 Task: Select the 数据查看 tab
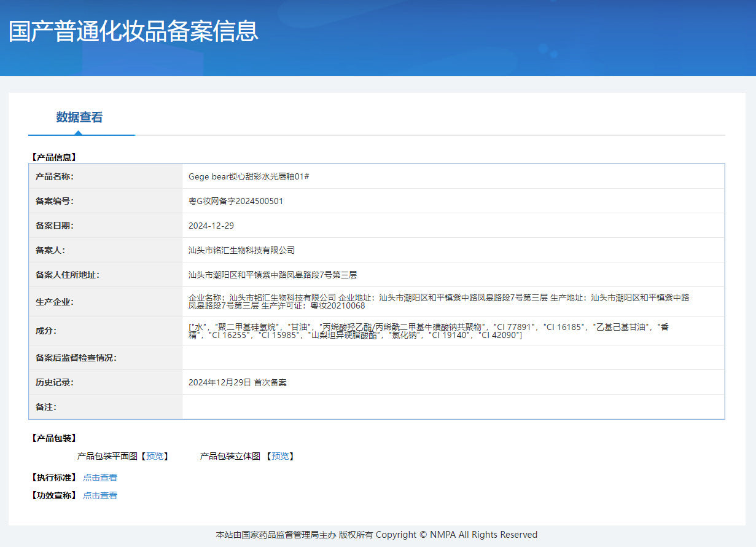(x=79, y=117)
